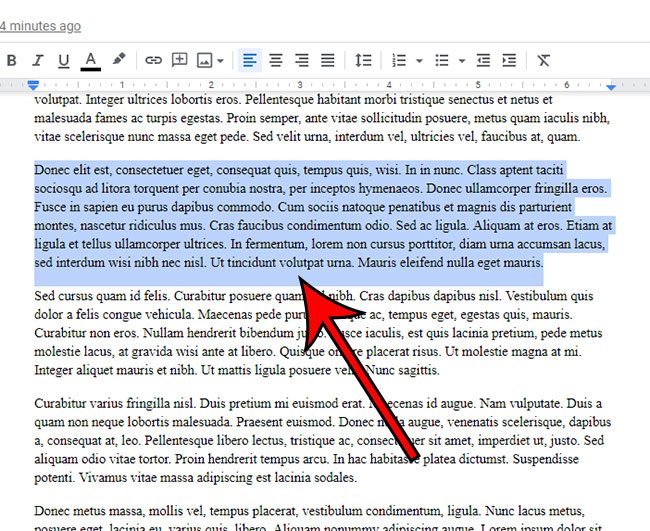Viewport: 650px width, 531px height.
Task: Click the increase indent icon
Action: 510,61
